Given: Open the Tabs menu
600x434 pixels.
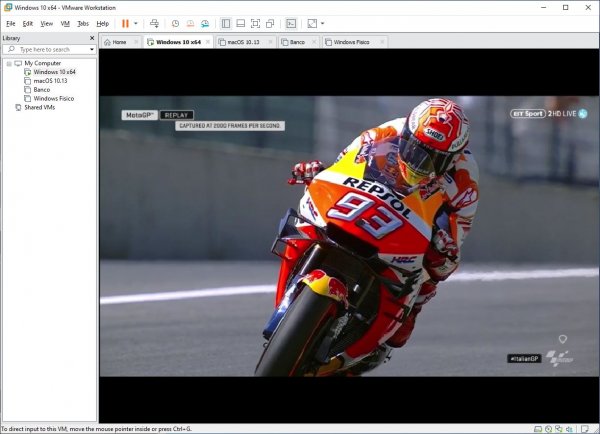Looking at the screenshot, I should [x=83, y=24].
